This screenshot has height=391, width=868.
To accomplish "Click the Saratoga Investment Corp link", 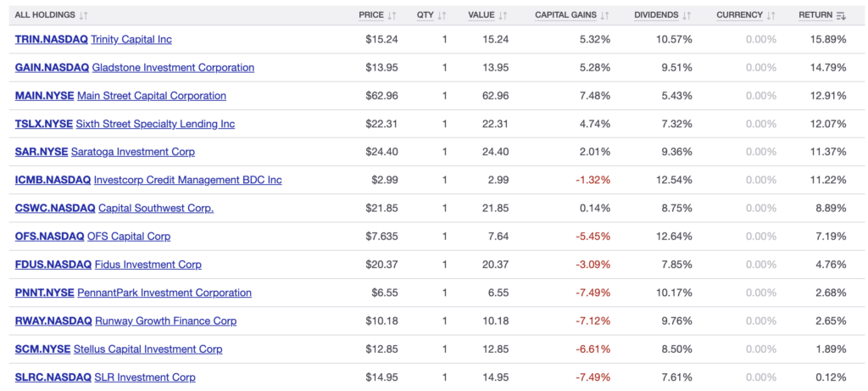I will point(136,152).
